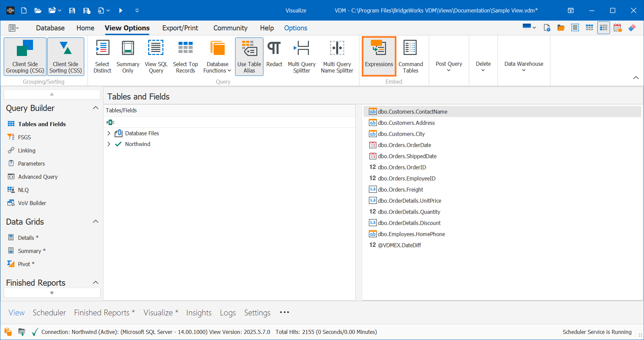Expand Data Warehouse dropdown
The image size is (644, 340).
[x=524, y=66]
